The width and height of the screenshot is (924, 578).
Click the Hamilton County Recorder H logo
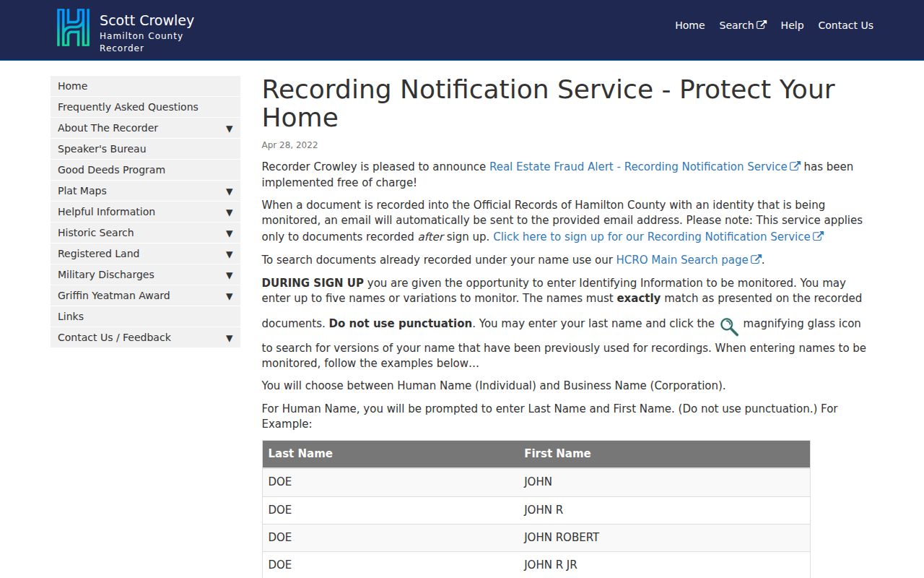(73, 28)
